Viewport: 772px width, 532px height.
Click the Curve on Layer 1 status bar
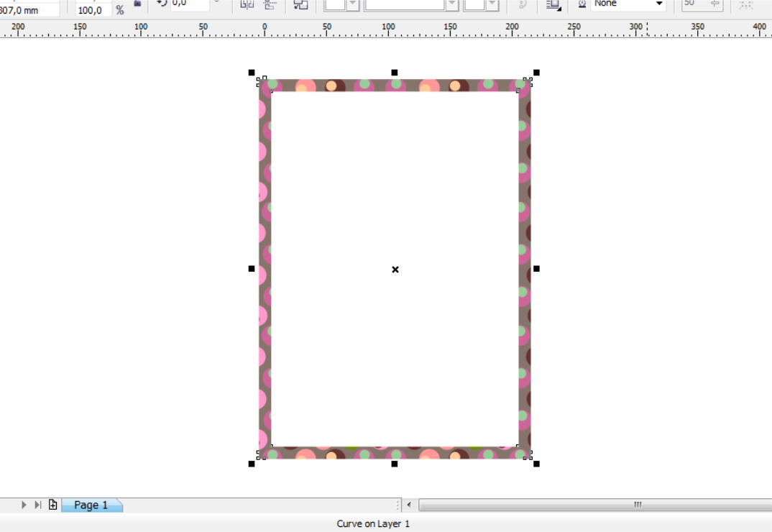pos(372,523)
